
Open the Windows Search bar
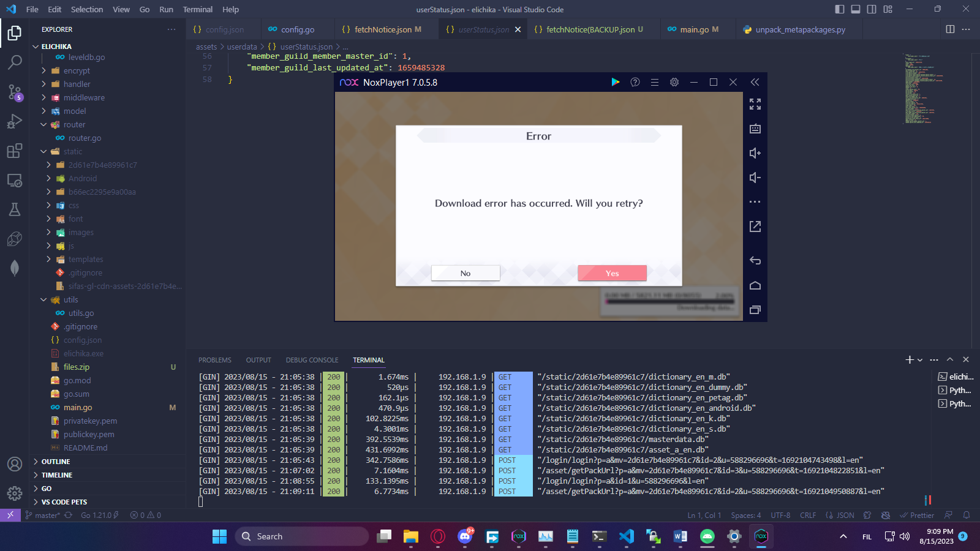click(301, 536)
